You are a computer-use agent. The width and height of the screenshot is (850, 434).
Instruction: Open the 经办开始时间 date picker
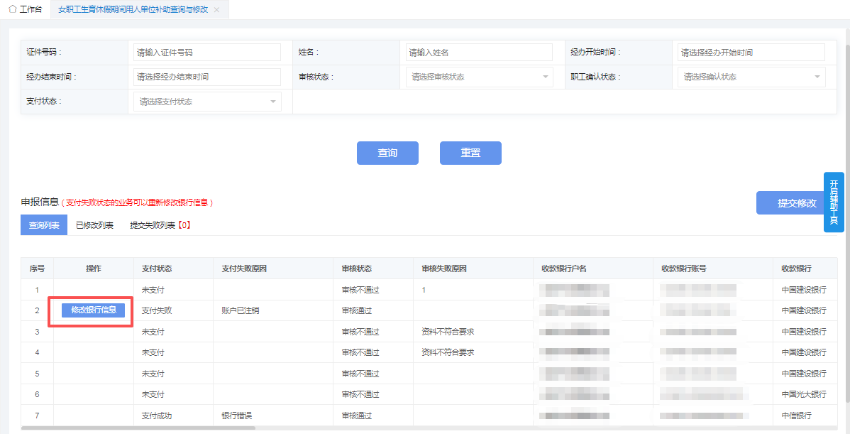click(751, 52)
